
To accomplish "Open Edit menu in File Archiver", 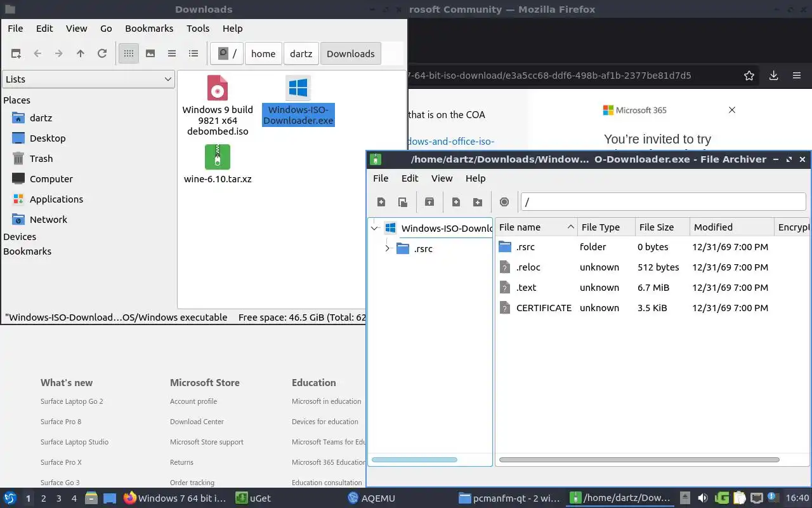I will point(410,178).
